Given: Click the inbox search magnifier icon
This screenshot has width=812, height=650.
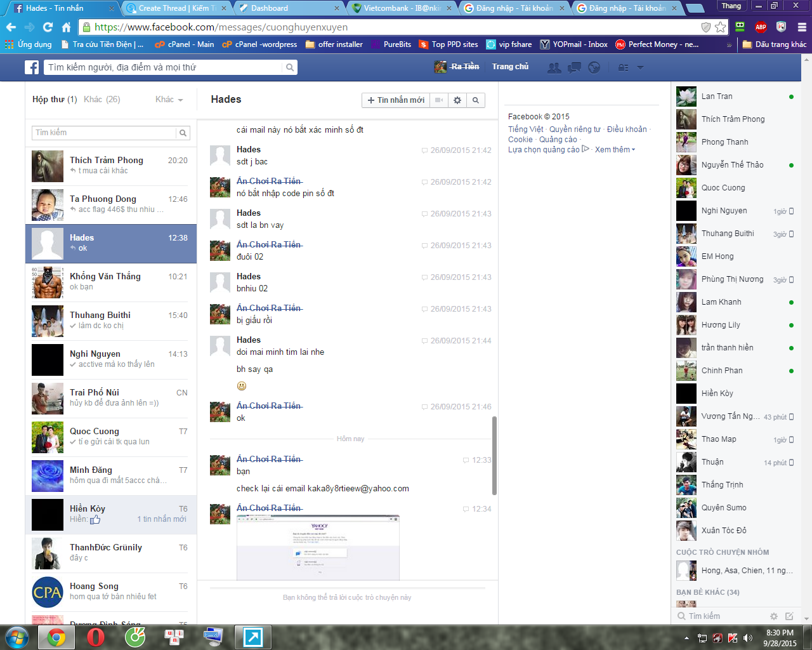Looking at the screenshot, I should [x=183, y=133].
